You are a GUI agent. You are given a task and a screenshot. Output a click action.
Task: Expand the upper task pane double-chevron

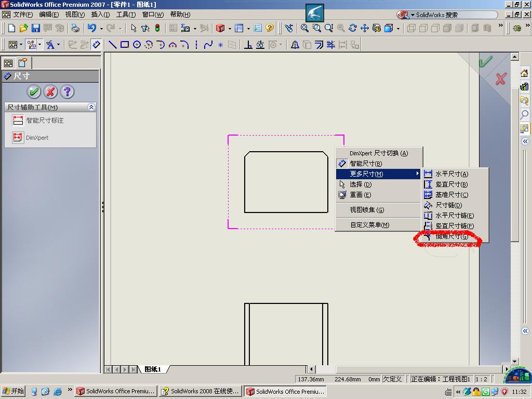click(x=525, y=141)
